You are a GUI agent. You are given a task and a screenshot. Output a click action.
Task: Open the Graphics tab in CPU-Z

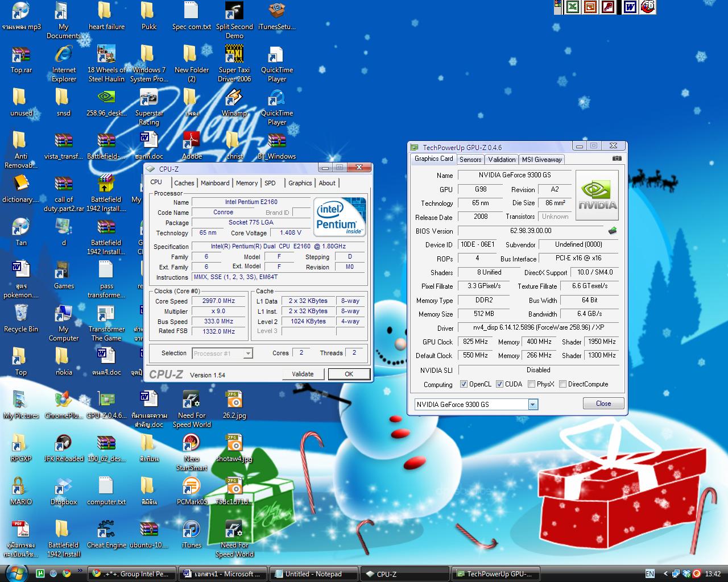tap(300, 183)
